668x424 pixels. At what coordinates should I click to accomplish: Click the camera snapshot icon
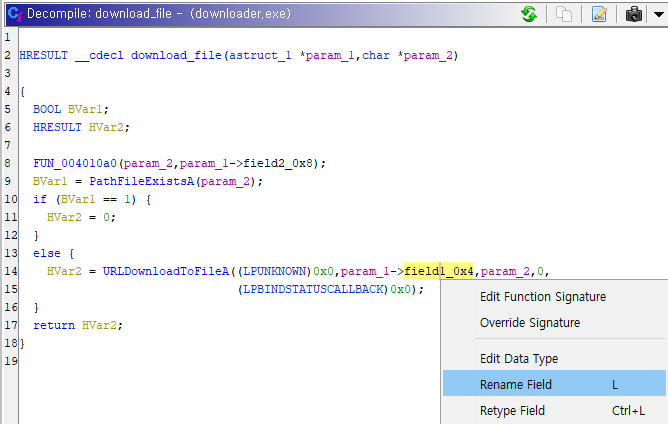click(x=633, y=14)
